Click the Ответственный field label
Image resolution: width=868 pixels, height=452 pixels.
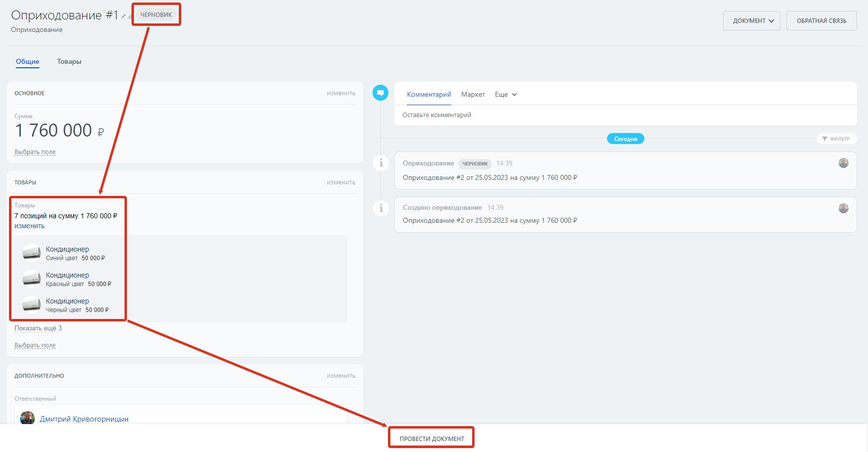35,399
